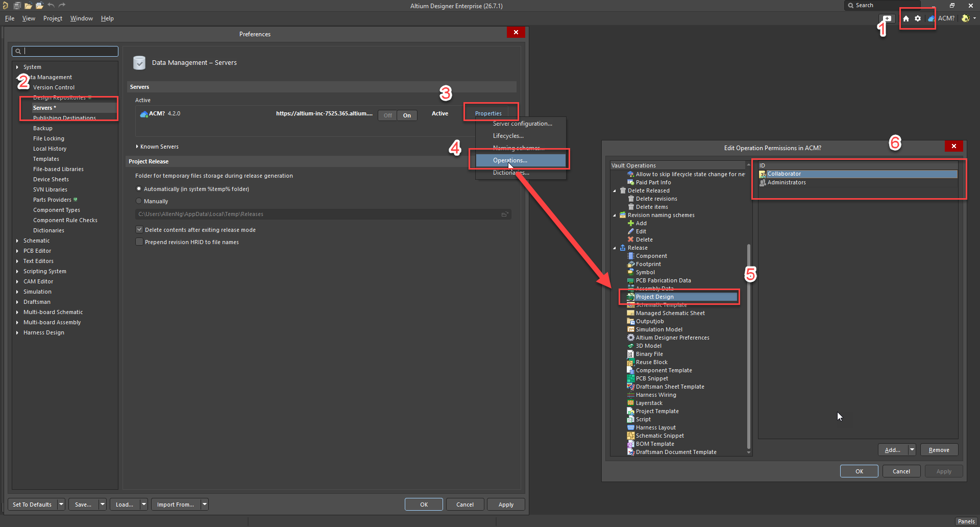980x527 pixels.
Task: Click the Simulation Model icon
Action: 631,329
